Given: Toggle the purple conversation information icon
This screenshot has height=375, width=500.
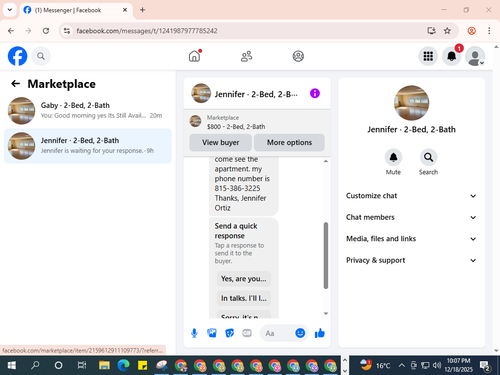Looking at the screenshot, I should (315, 93).
